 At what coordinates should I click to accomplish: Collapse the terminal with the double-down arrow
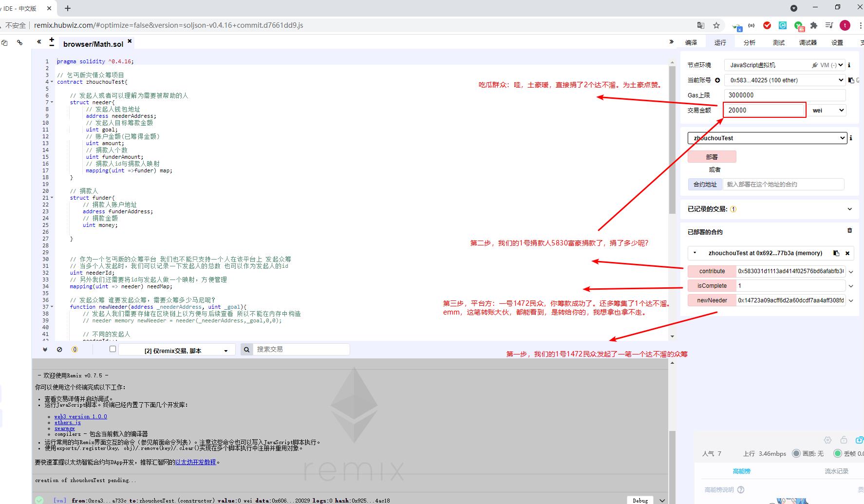(45, 350)
